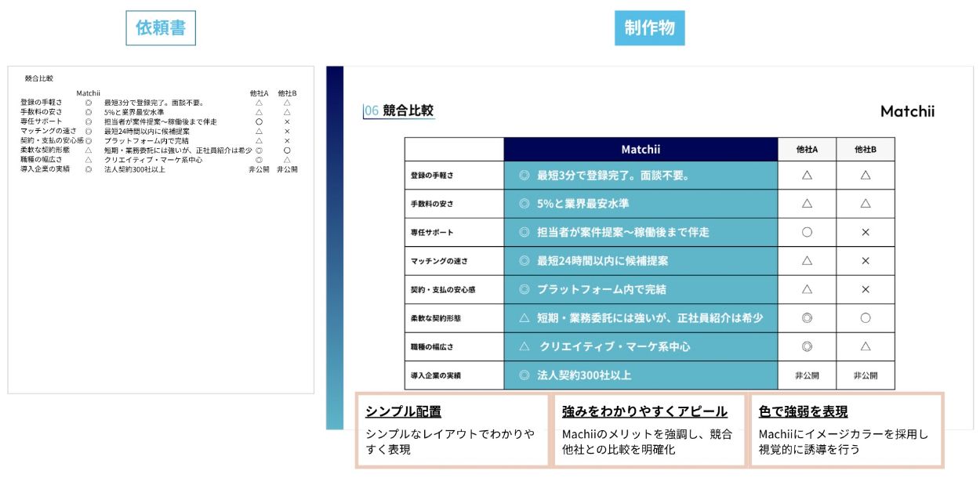Click the 他社A double circle in the 職種の幅広さ row
The image size is (980, 478).
pos(807,346)
